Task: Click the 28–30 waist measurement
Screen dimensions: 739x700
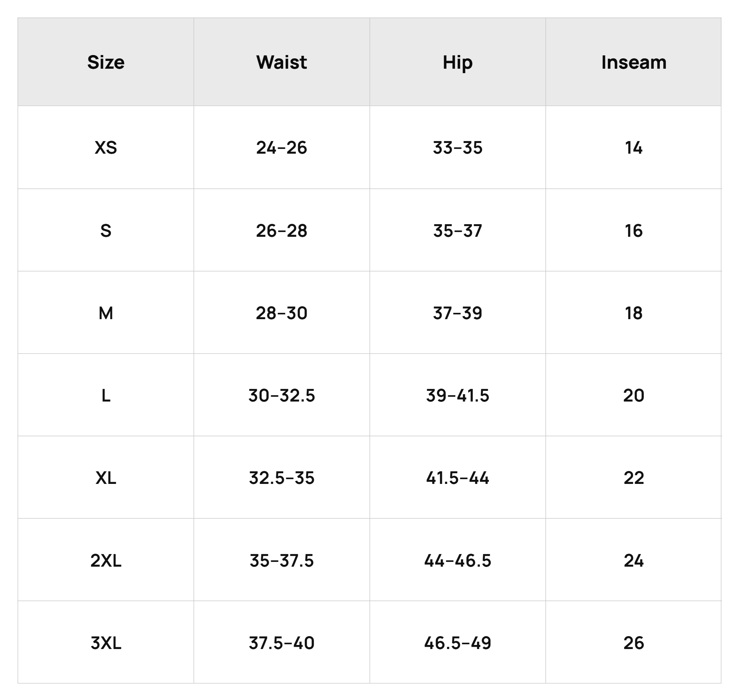Action: click(x=282, y=313)
